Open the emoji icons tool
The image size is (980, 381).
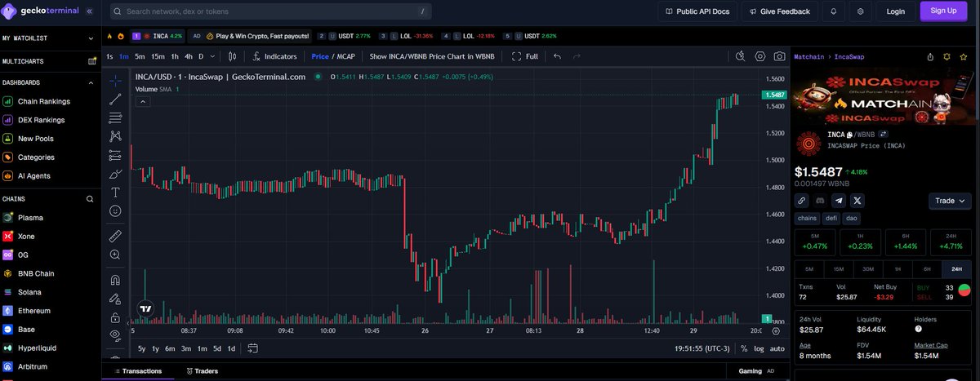point(115,210)
